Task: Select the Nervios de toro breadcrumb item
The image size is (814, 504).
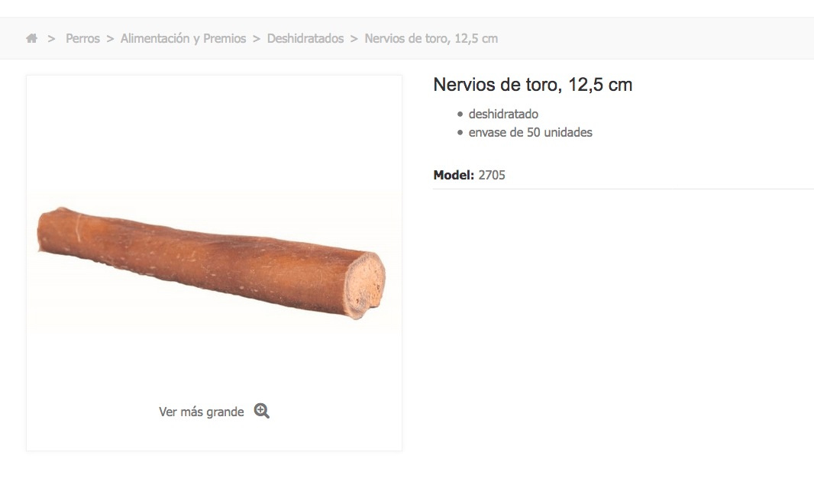Action: (x=431, y=38)
